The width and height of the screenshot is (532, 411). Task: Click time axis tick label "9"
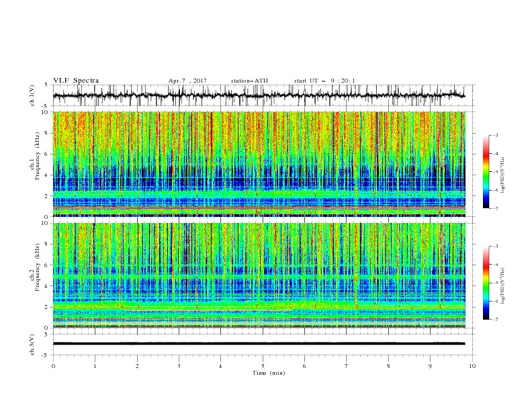430,366
